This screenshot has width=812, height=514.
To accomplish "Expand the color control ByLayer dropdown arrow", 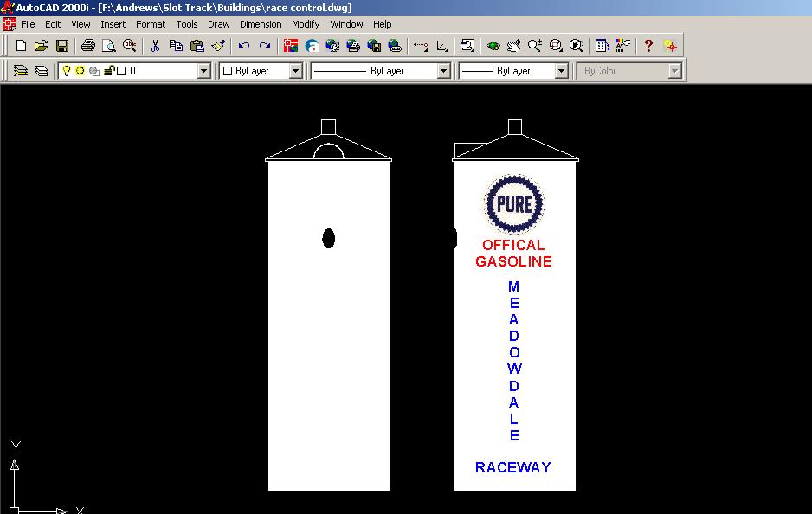I will [x=296, y=71].
